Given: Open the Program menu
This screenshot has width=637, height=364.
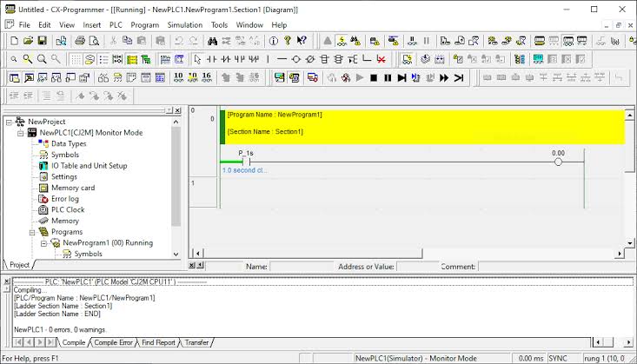Looking at the screenshot, I should tap(144, 25).
